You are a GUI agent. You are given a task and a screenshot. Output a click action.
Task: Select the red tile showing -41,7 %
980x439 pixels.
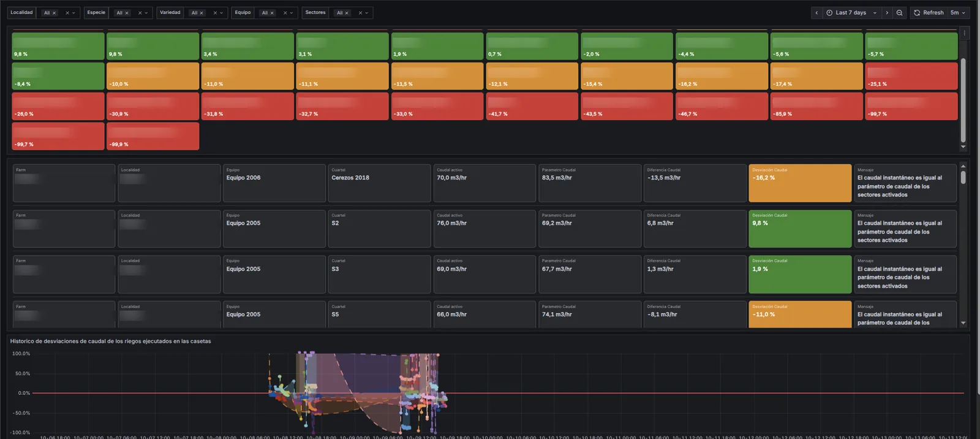click(x=532, y=106)
